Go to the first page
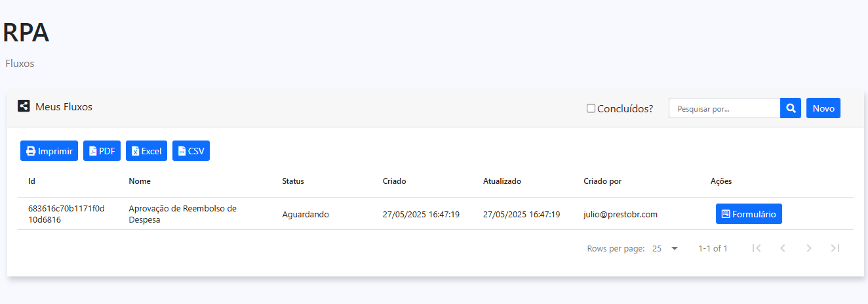 (x=757, y=248)
